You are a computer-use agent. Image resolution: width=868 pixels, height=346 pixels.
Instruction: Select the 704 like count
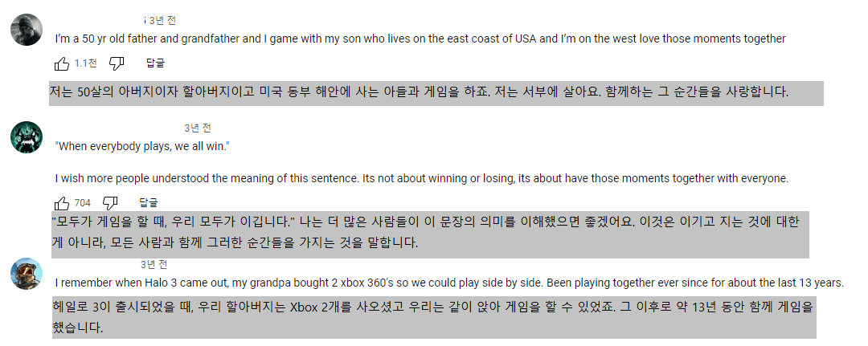pyautogui.click(x=83, y=203)
